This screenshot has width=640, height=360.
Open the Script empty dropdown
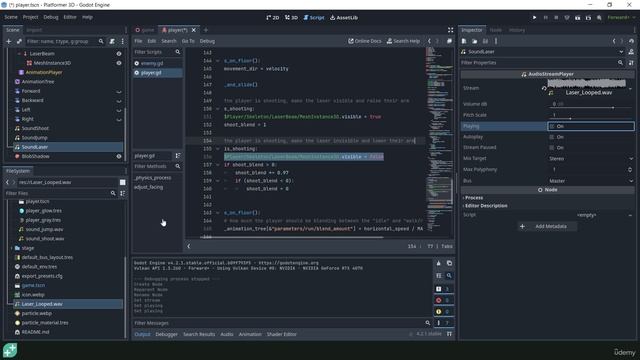631,215
